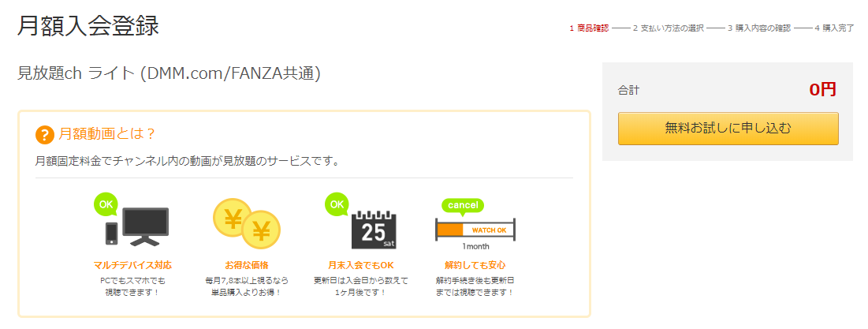Click the green OK bubble above monitor
Viewport: 868px width, 329px height.
coord(105,204)
